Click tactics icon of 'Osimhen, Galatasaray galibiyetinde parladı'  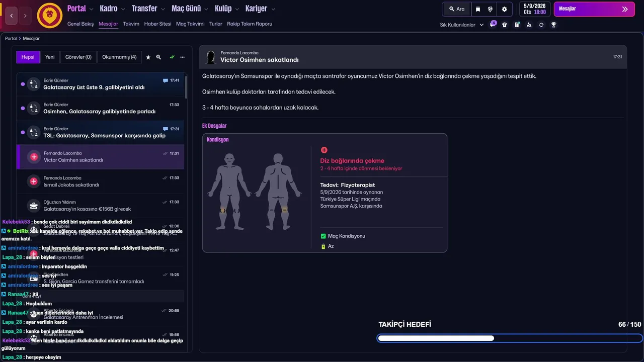(x=34, y=108)
